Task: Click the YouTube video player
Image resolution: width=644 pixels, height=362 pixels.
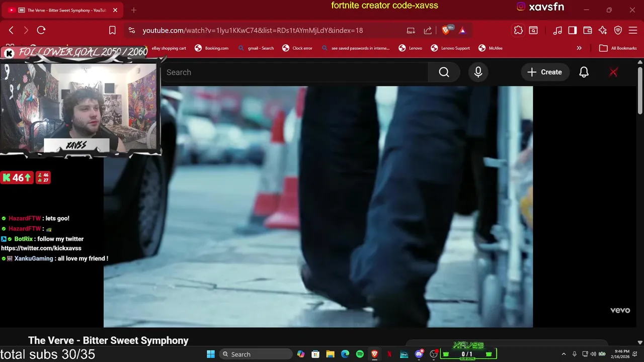Action: 318,207
